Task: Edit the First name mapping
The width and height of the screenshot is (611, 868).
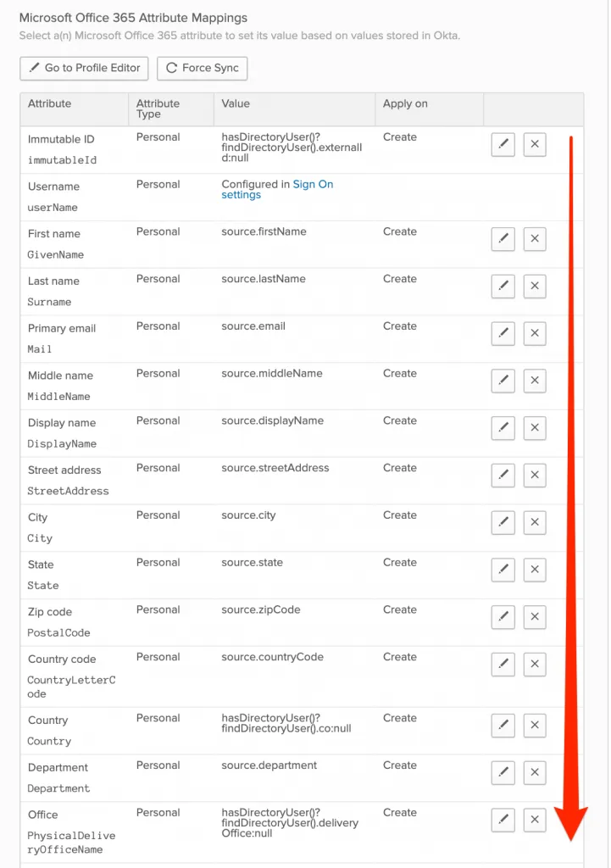Action: (503, 239)
